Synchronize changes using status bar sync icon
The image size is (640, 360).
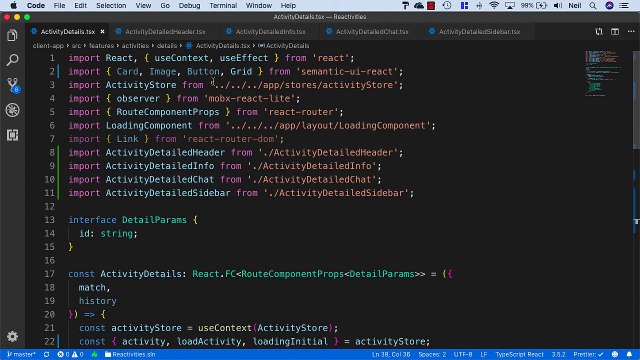(x=47, y=354)
